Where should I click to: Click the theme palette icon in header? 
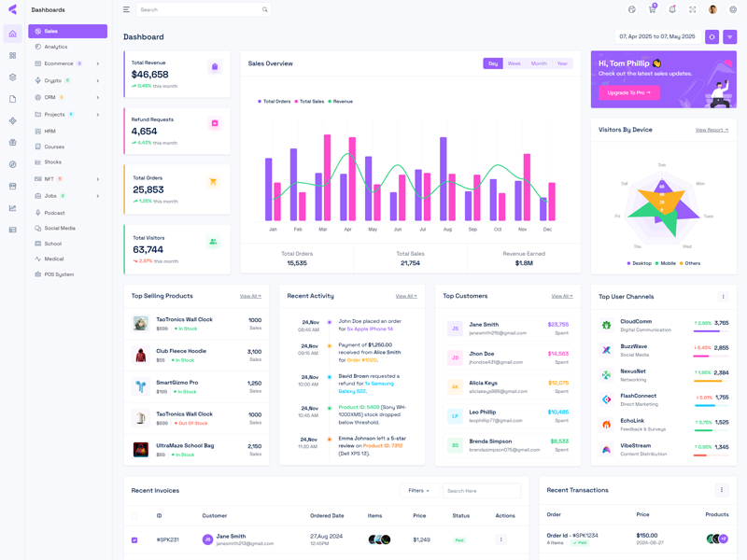(x=632, y=9)
